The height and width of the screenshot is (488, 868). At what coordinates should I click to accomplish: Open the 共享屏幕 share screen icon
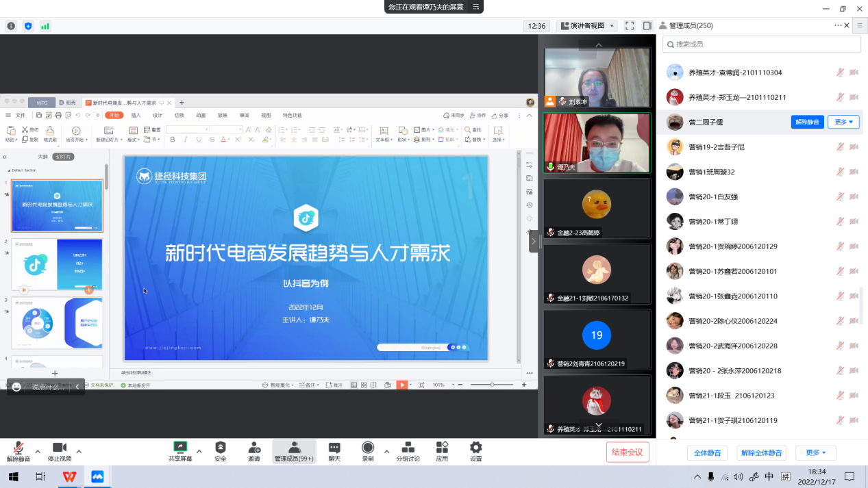[180, 448]
